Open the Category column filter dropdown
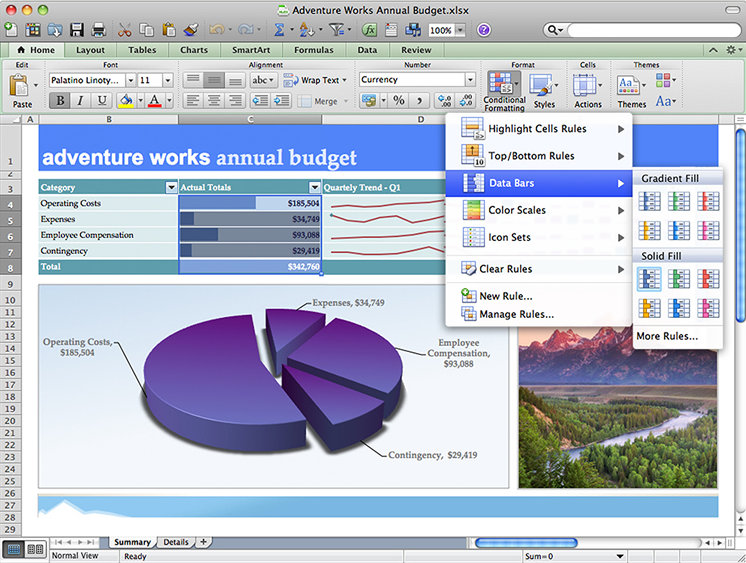Image resolution: width=746 pixels, height=563 pixels. [x=171, y=188]
